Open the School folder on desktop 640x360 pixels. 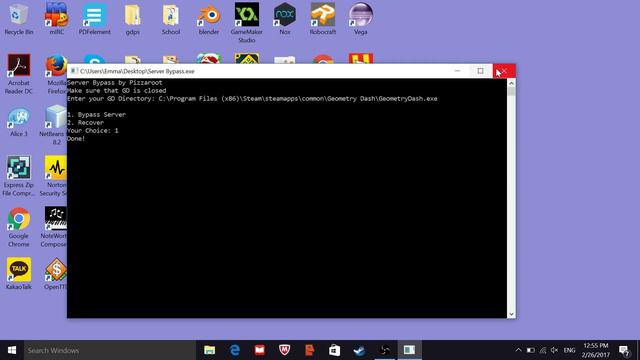(x=171, y=19)
